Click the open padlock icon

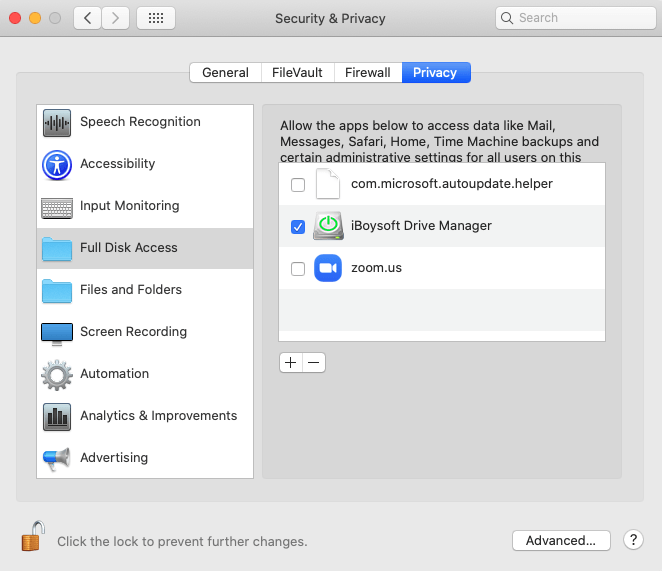pyautogui.click(x=33, y=536)
